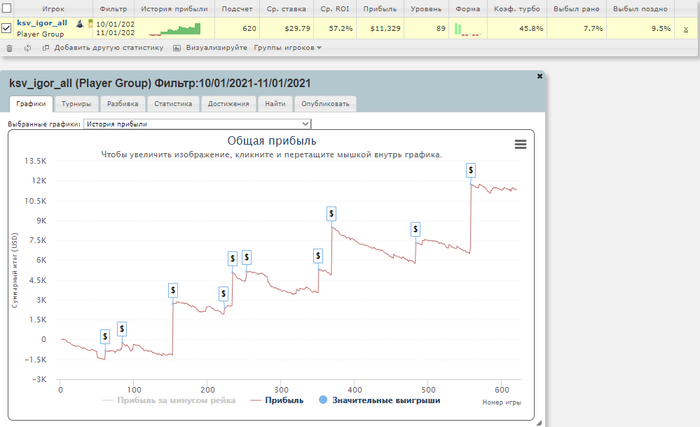Click the Общая прибыль chart title
Screen dimensions: 700x427
(x=271, y=141)
